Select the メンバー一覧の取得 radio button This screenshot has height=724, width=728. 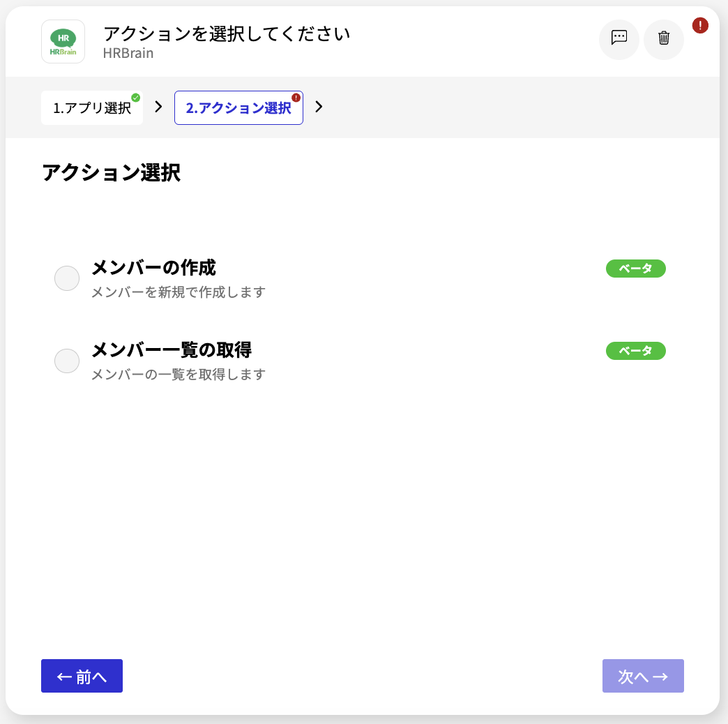point(67,361)
